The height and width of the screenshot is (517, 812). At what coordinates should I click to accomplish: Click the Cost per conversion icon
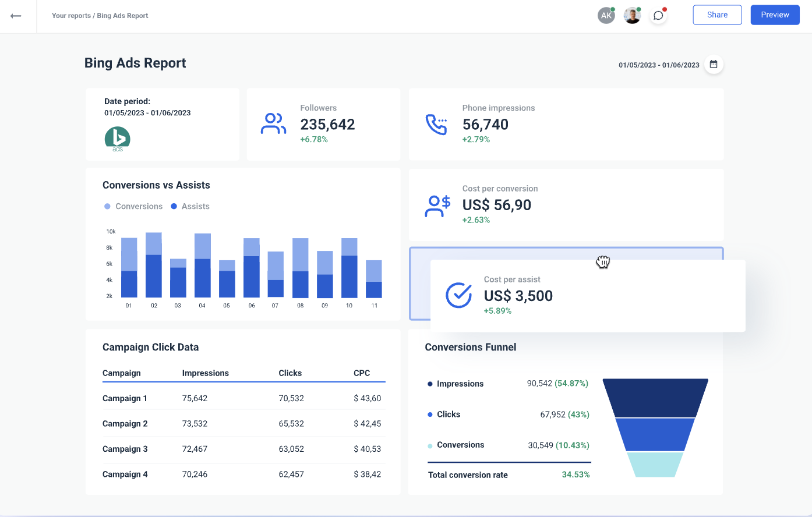[x=437, y=206]
